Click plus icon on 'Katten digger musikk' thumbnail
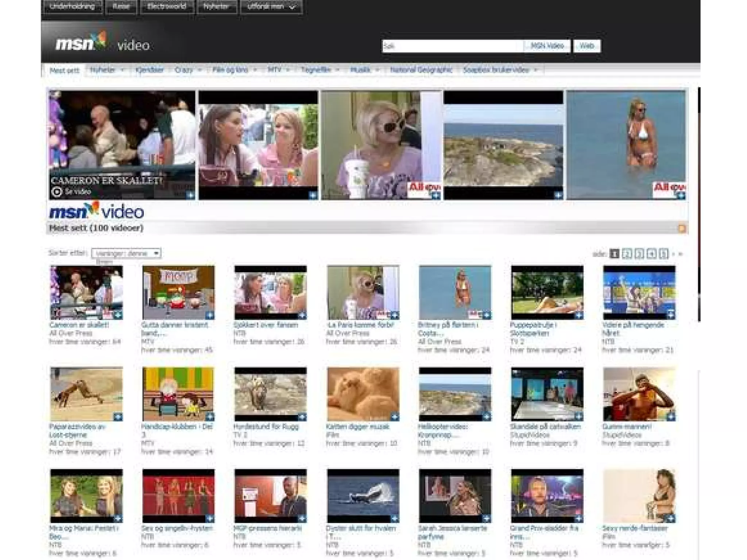Viewport: 747px width, 560px height. click(395, 416)
